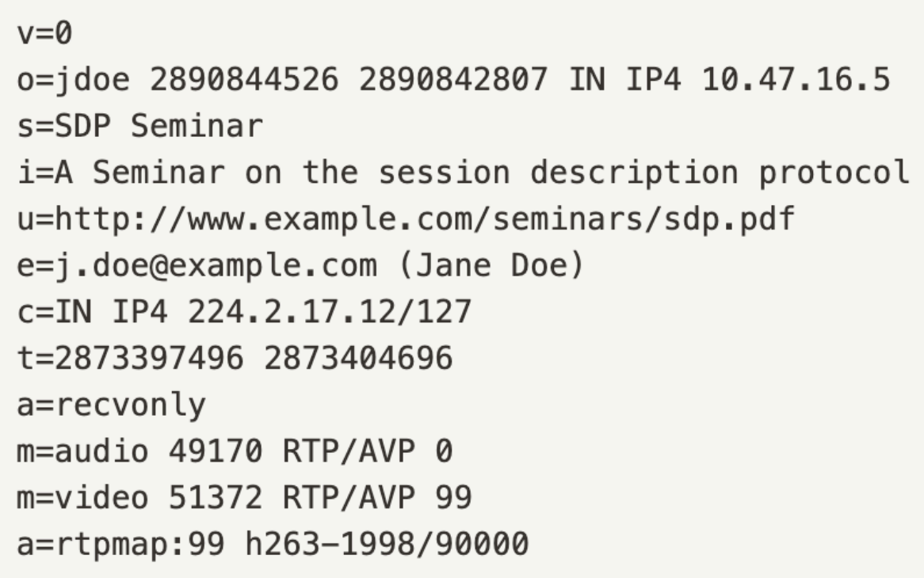Image resolution: width=924 pixels, height=578 pixels.
Task: Click stop time 2873404696
Action: (x=359, y=359)
